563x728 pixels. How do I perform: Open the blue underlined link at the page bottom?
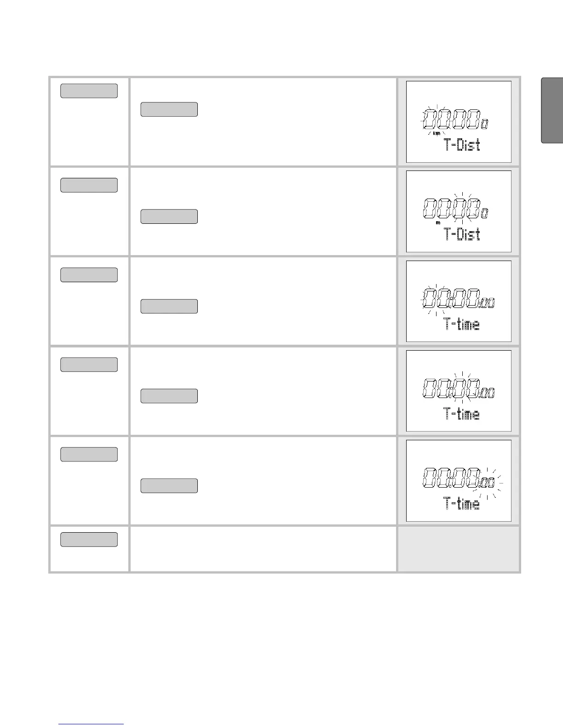click(x=92, y=724)
